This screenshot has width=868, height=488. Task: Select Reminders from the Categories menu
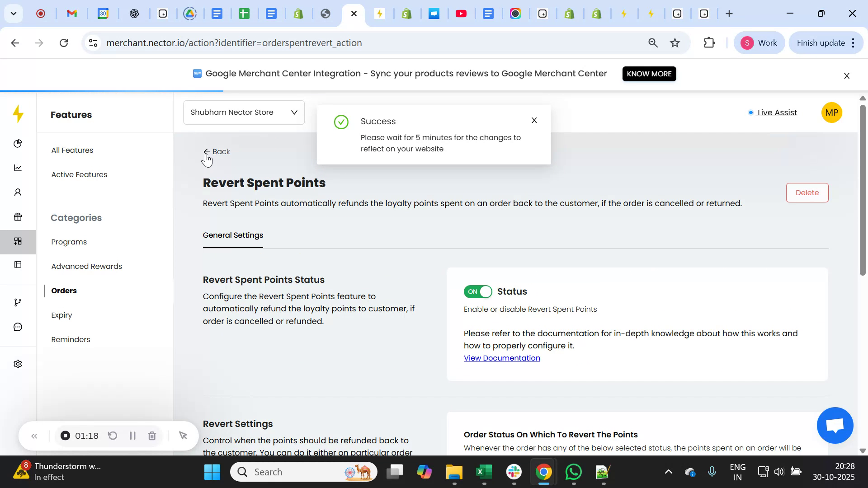[x=70, y=339]
